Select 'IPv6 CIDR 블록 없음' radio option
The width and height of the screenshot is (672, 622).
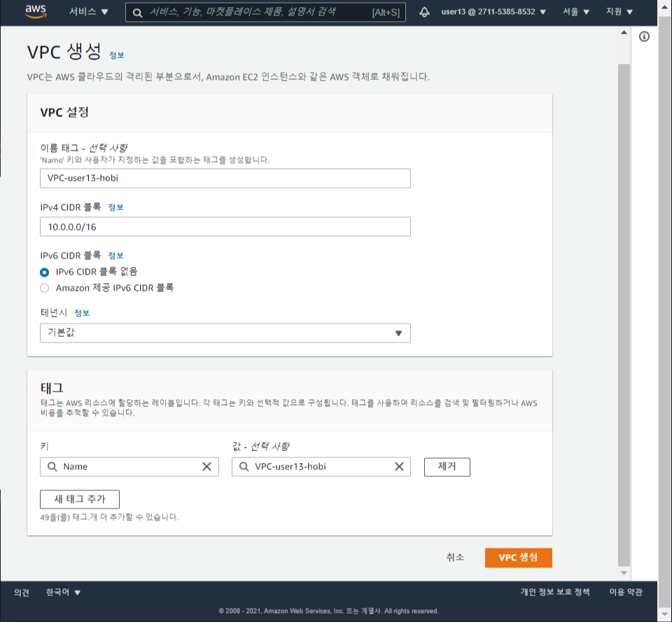[x=45, y=272]
